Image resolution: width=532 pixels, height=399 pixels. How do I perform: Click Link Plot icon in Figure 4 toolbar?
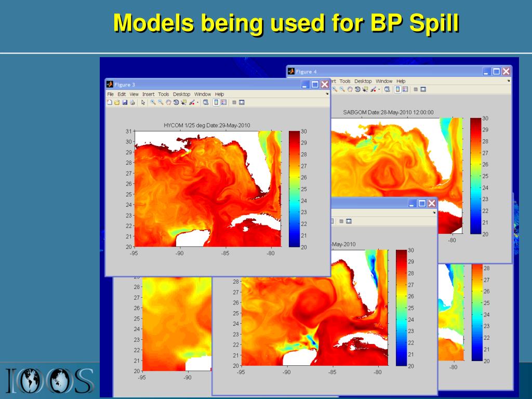point(387,89)
